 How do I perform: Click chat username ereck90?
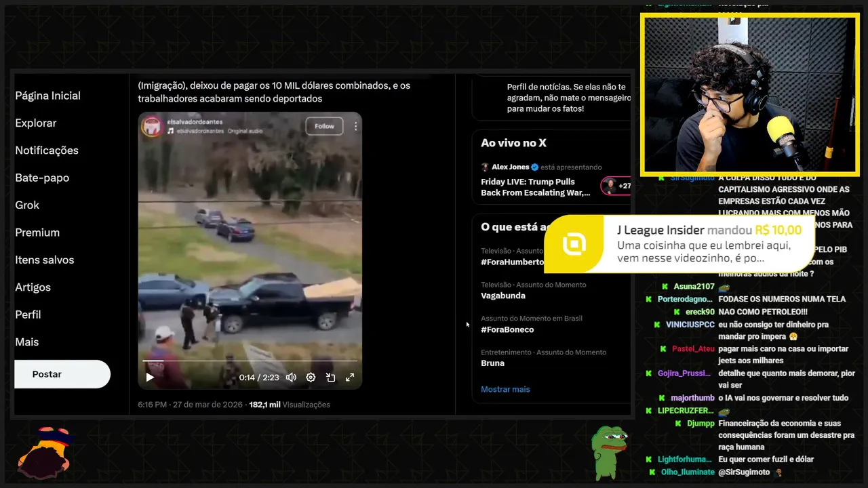(x=700, y=312)
